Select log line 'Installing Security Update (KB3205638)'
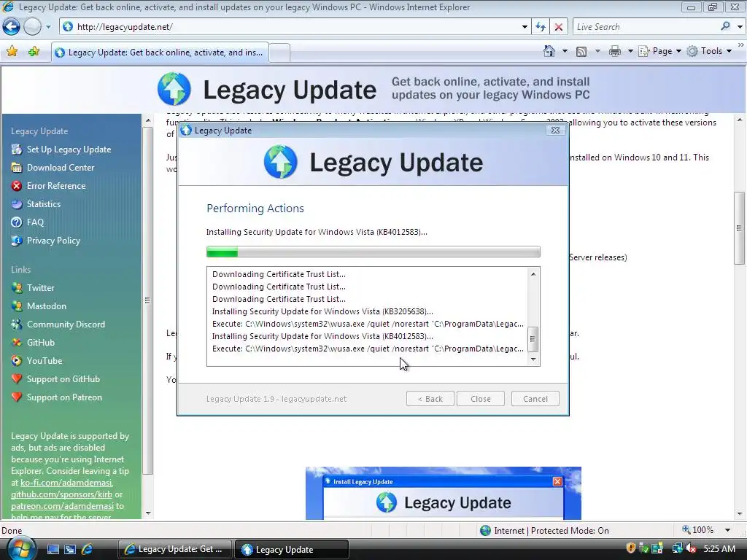 [x=322, y=311]
